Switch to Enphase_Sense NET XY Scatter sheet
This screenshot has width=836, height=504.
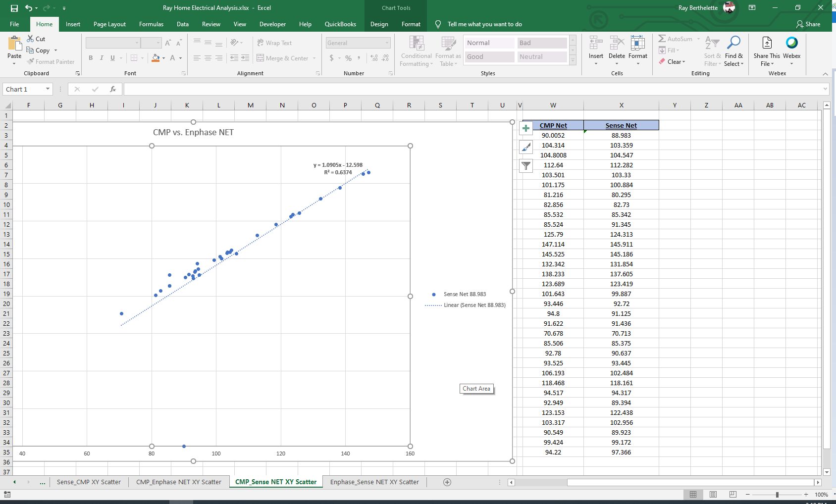[374, 482]
